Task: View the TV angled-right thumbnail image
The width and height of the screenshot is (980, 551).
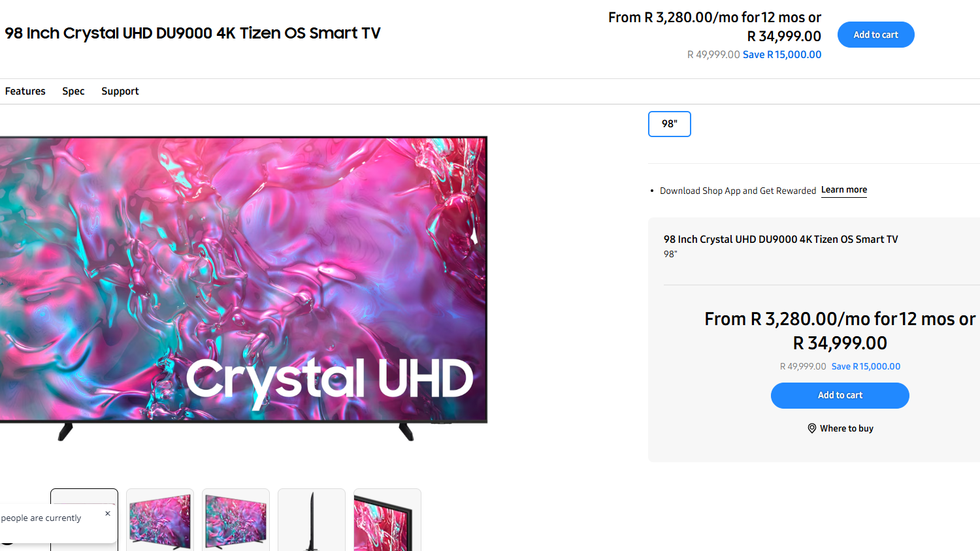Action: pos(160,520)
